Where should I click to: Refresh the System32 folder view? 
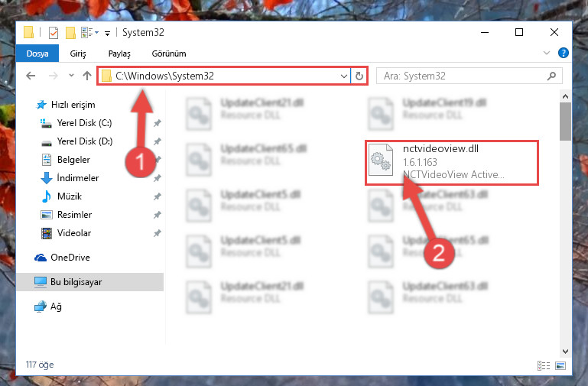[359, 76]
